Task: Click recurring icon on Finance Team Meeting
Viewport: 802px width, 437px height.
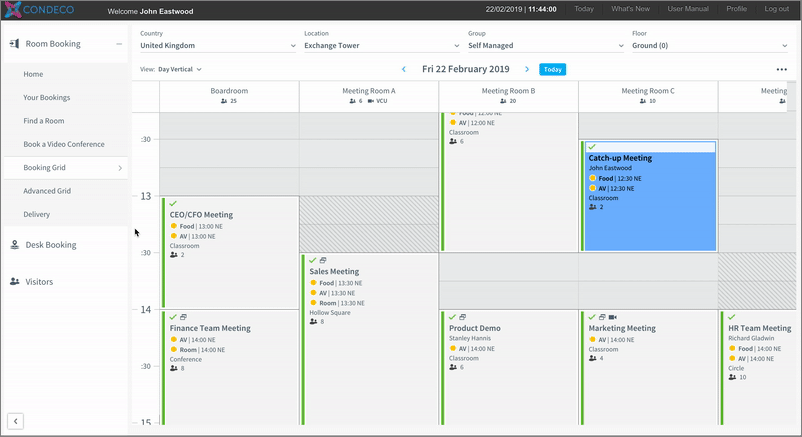Action: point(183,317)
